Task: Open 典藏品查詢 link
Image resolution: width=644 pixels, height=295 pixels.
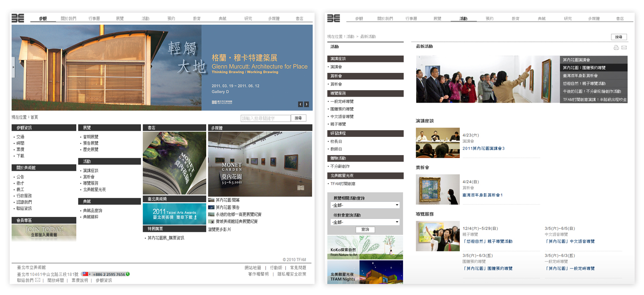Action: [x=92, y=211]
